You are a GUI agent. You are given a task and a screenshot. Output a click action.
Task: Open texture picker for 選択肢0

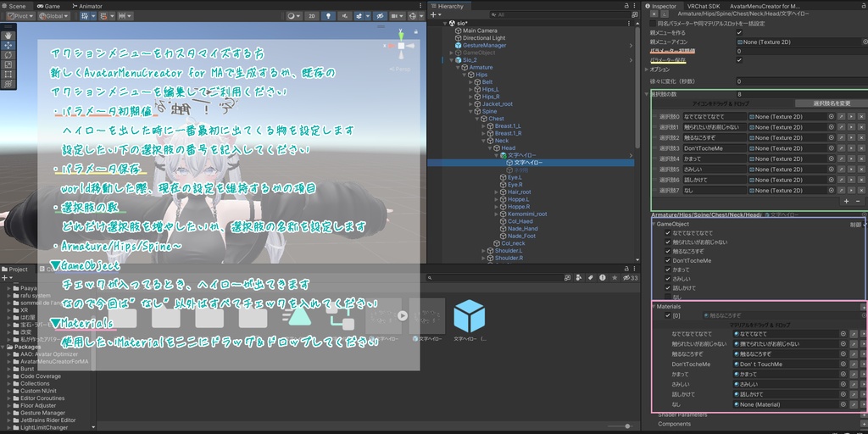[831, 117]
